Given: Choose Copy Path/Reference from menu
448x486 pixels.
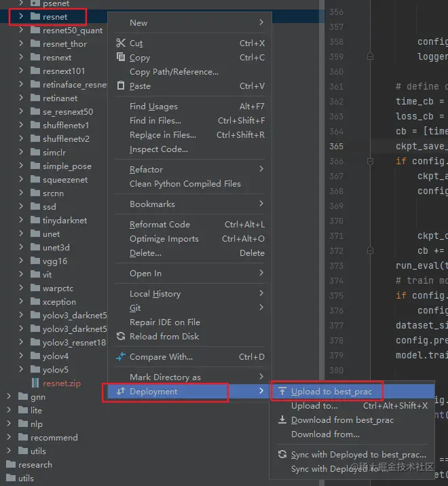Looking at the screenshot, I should tap(189, 71).
